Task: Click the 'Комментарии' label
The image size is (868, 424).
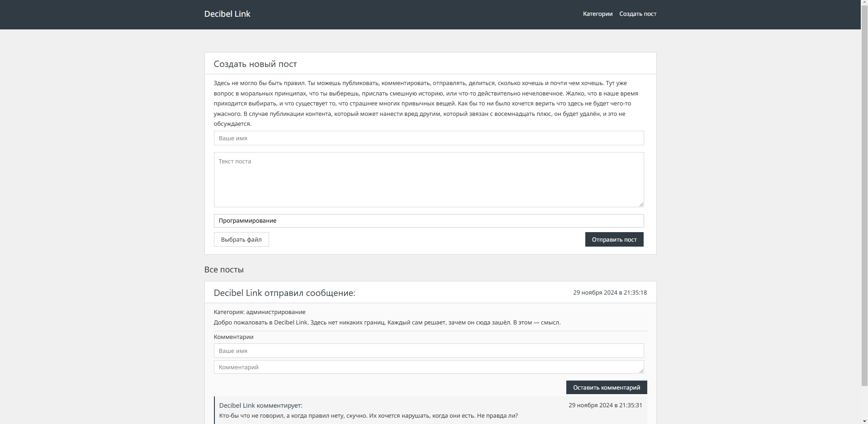Action: 233,337
